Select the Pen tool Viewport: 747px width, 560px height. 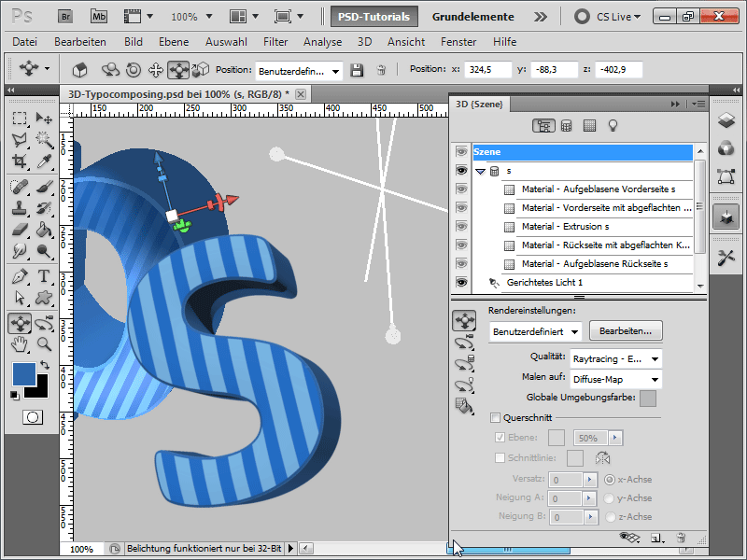pos(19,275)
